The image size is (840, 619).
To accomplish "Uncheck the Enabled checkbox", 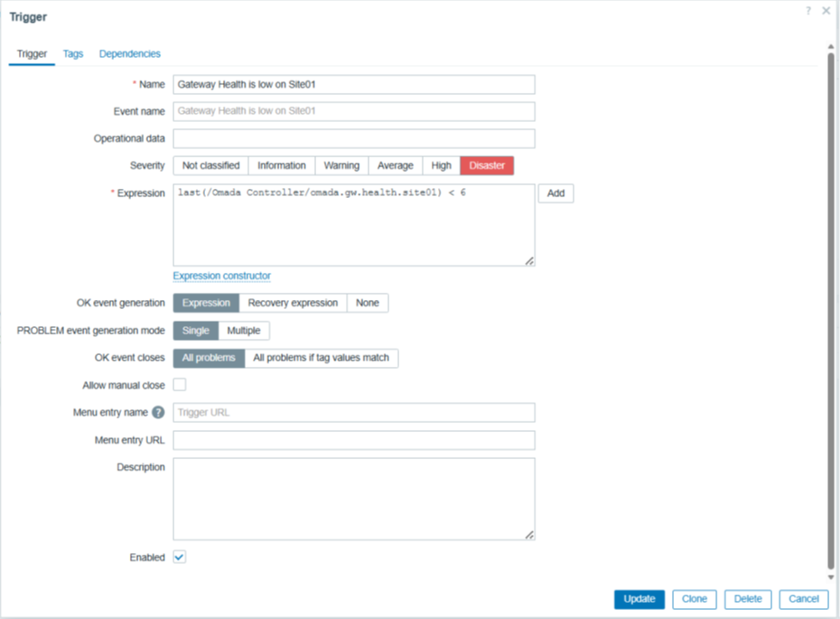I will coord(180,558).
